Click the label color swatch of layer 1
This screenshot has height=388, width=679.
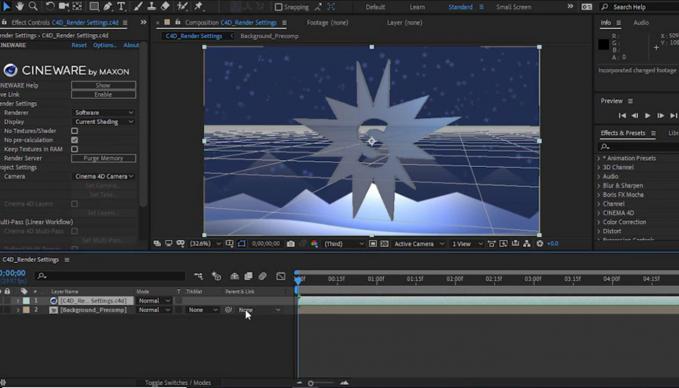click(x=26, y=301)
